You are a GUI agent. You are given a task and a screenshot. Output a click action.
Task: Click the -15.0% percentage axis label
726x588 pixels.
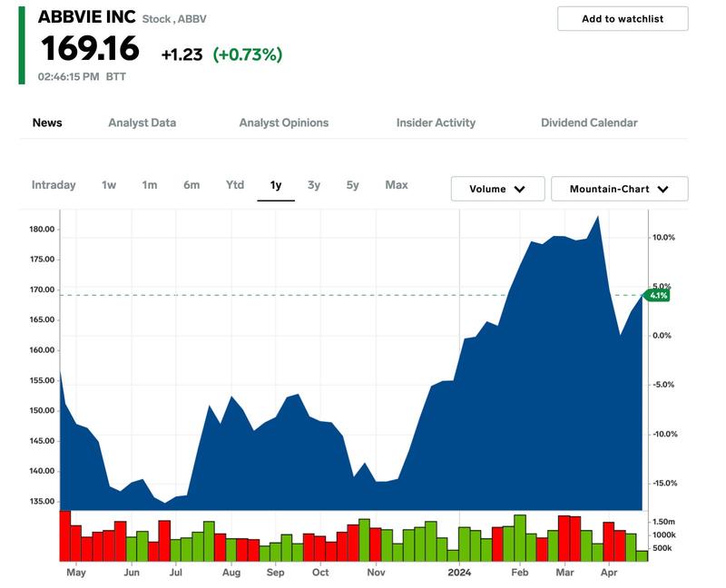click(x=665, y=483)
